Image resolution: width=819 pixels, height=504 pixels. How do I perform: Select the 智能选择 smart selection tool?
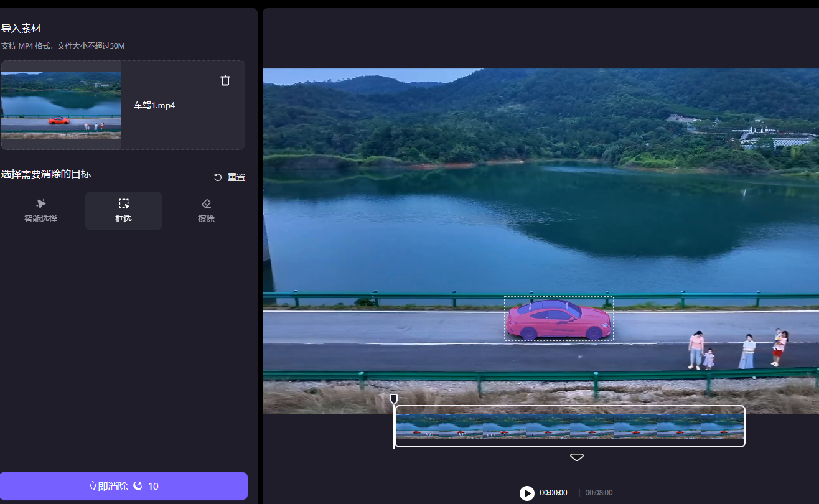coord(41,211)
